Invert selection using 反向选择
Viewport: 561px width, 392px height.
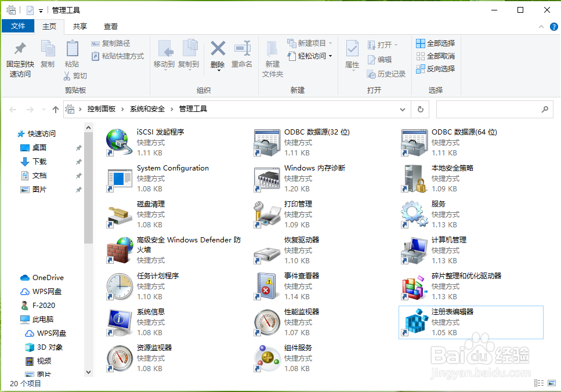click(435, 68)
